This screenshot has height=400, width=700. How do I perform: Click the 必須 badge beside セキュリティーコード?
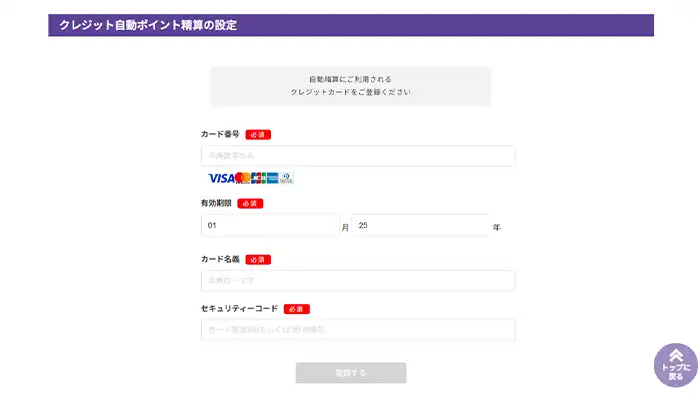tap(297, 309)
